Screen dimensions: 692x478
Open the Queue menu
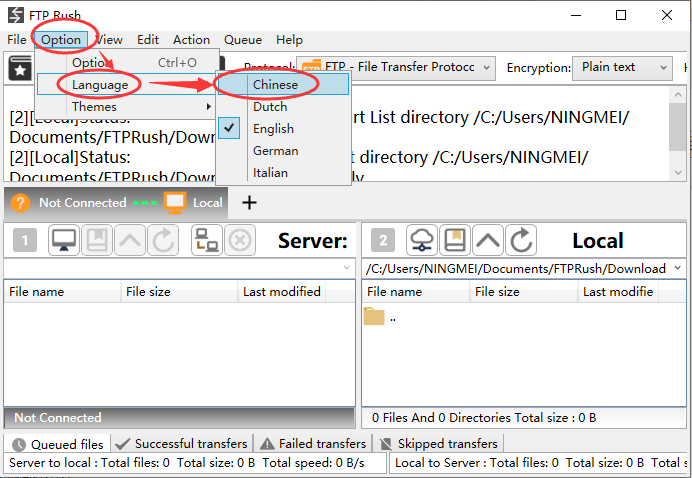click(x=242, y=40)
